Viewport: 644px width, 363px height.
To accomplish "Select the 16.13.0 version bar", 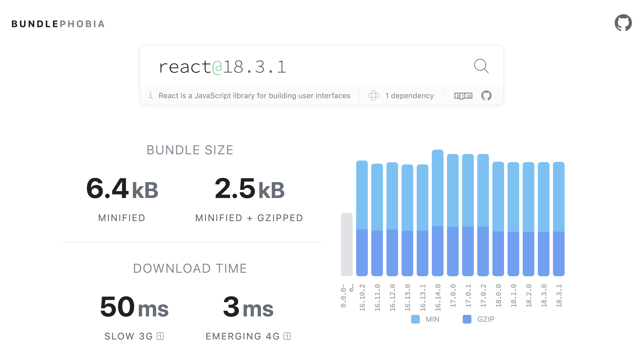I will click(x=407, y=220).
